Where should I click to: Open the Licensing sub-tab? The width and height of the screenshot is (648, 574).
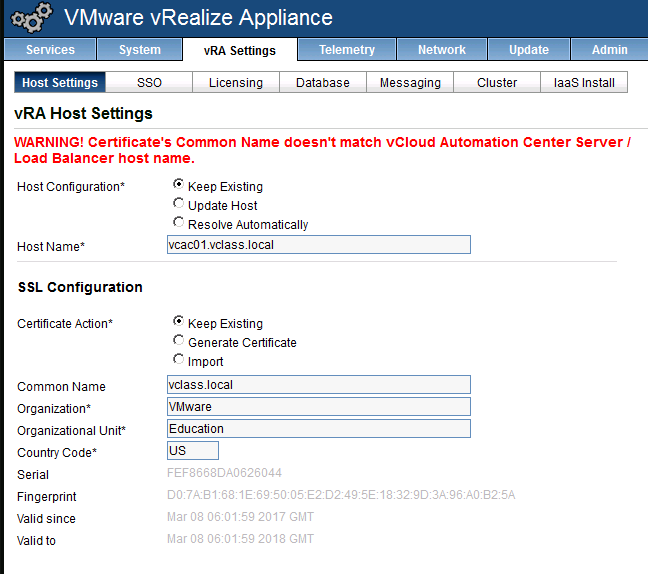(235, 83)
